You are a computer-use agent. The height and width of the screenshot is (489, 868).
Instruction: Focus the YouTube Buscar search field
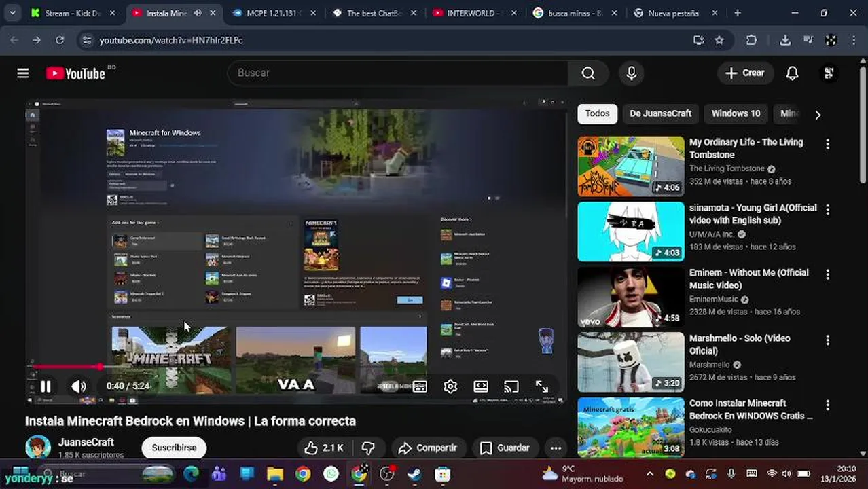397,73
